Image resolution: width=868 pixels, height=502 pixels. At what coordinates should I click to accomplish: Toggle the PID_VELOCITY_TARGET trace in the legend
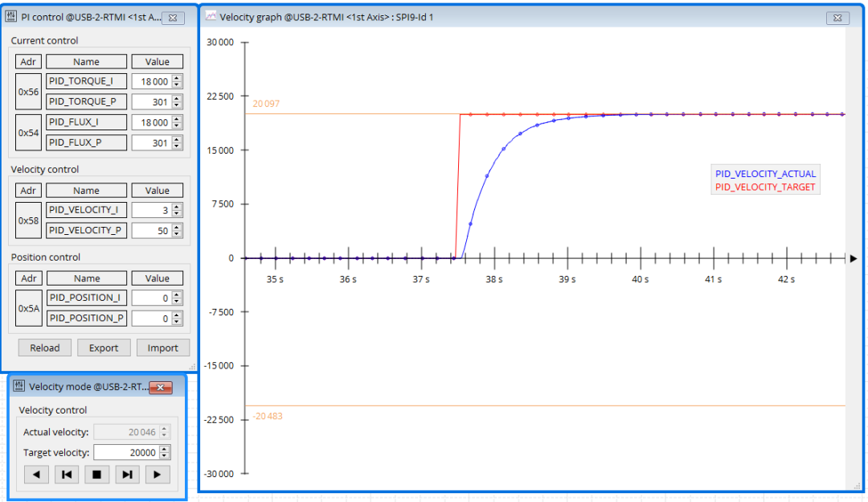click(x=765, y=186)
